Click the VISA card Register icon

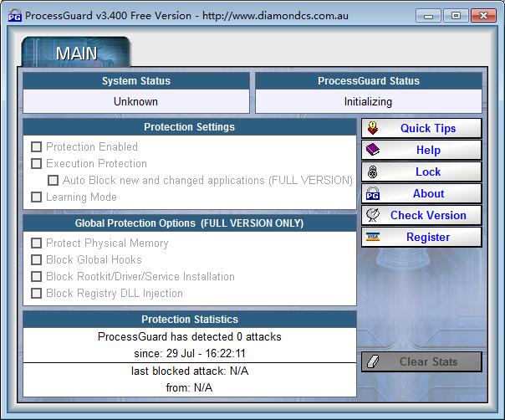coord(373,237)
